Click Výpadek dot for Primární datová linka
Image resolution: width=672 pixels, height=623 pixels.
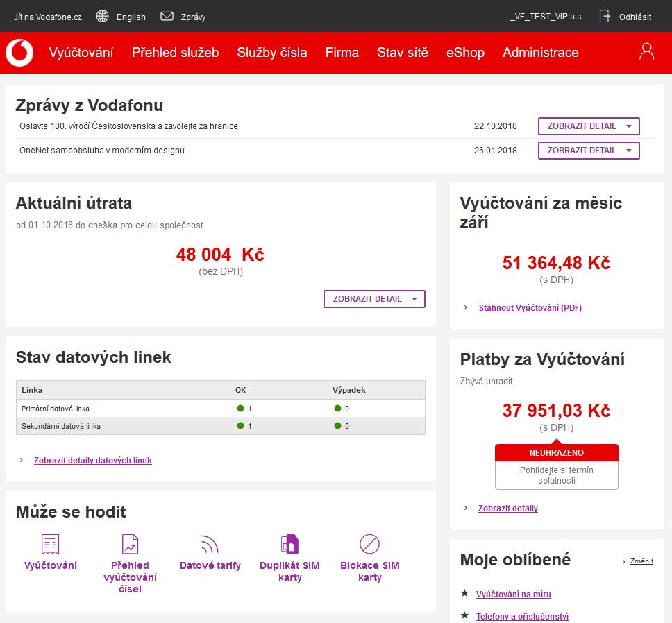click(x=337, y=409)
